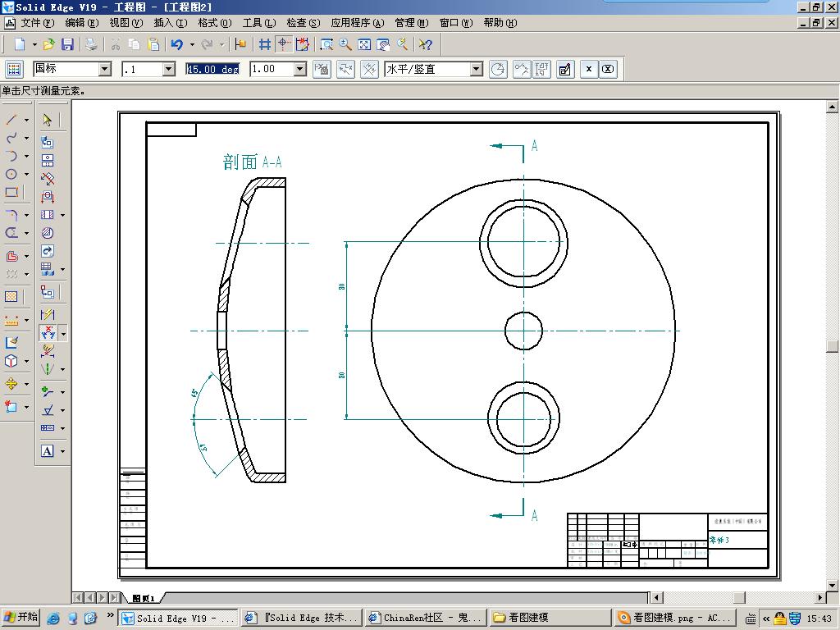840x630 pixels.
Task: Click the New document icon
Action: (20, 44)
